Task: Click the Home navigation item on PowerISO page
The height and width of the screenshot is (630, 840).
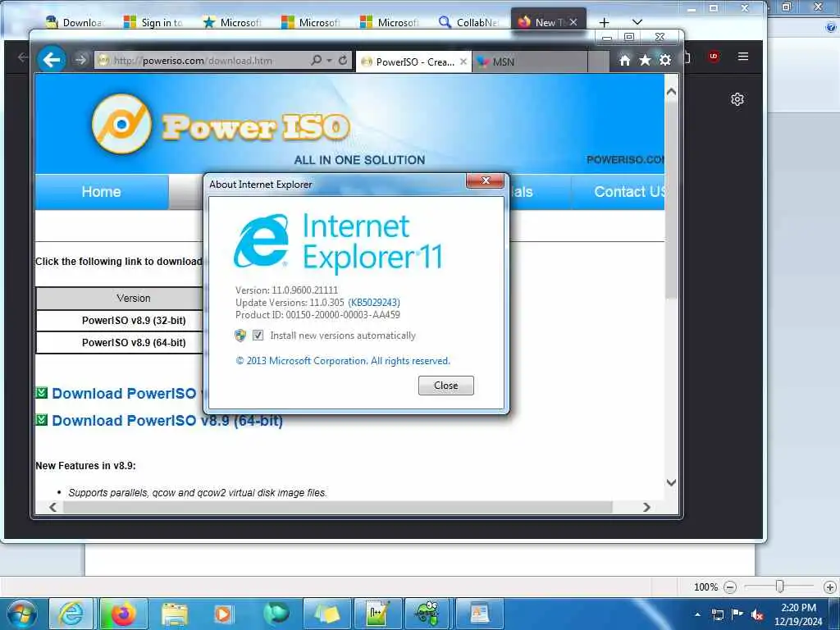Action: pos(101,192)
